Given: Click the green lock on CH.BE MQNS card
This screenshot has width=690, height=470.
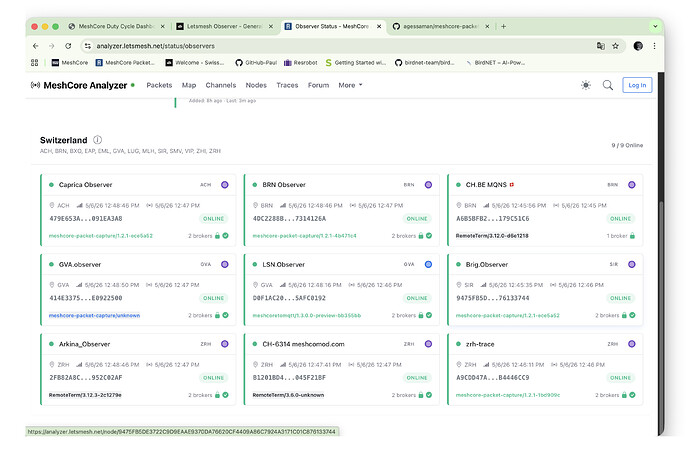Looking at the screenshot, I should pos(632,236).
